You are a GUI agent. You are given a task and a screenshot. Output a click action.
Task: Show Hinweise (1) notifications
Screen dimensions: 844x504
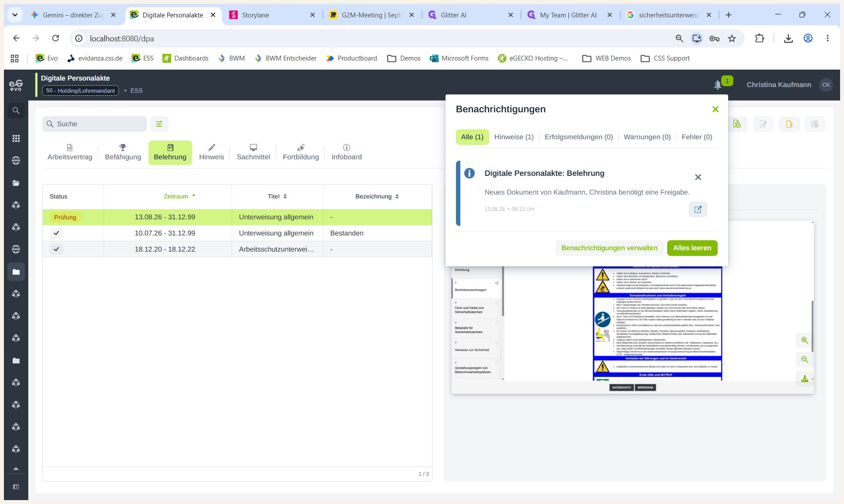tap(514, 137)
